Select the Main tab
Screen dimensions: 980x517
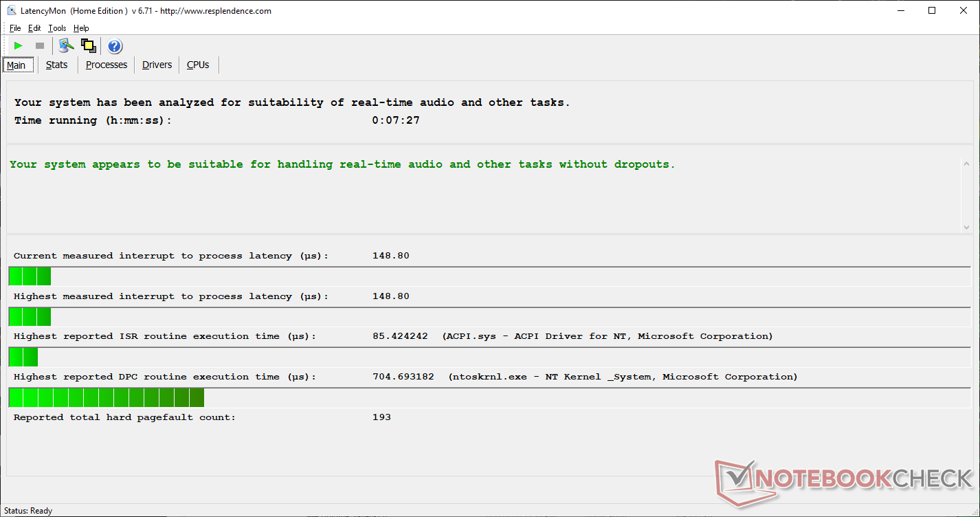click(x=16, y=65)
